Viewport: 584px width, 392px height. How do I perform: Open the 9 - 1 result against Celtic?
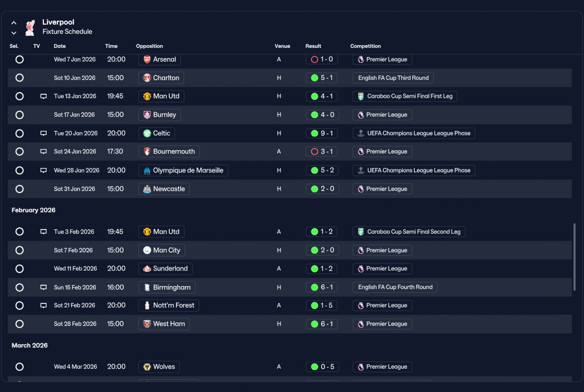(322, 133)
